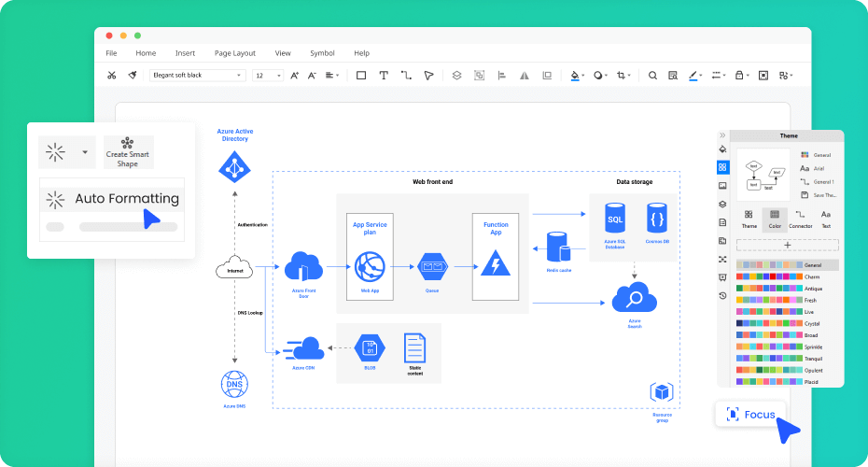Click the Search magnifier icon in the toolbar
The image size is (868, 467).
click(652, 76)
